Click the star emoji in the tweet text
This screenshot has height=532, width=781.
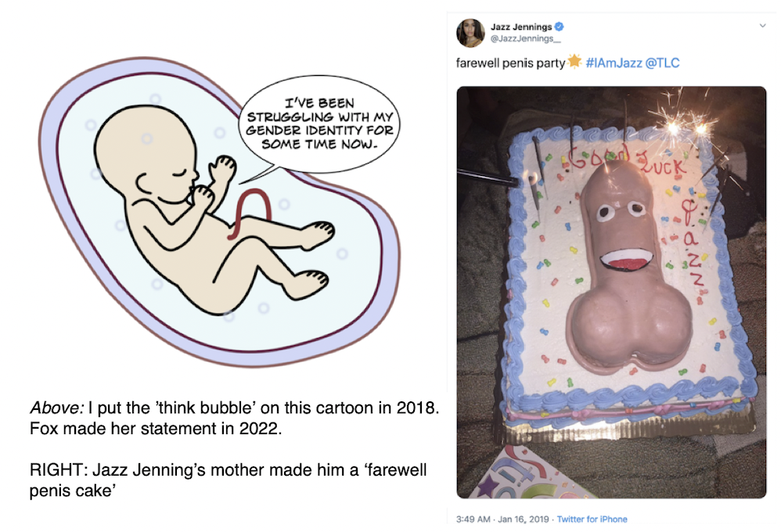click(x=574, y=63)
